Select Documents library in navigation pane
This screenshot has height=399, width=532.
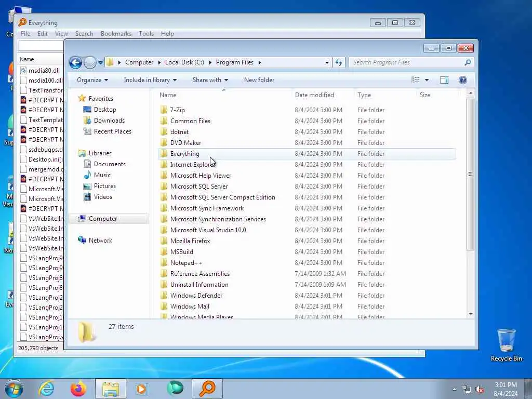point(110,164)
